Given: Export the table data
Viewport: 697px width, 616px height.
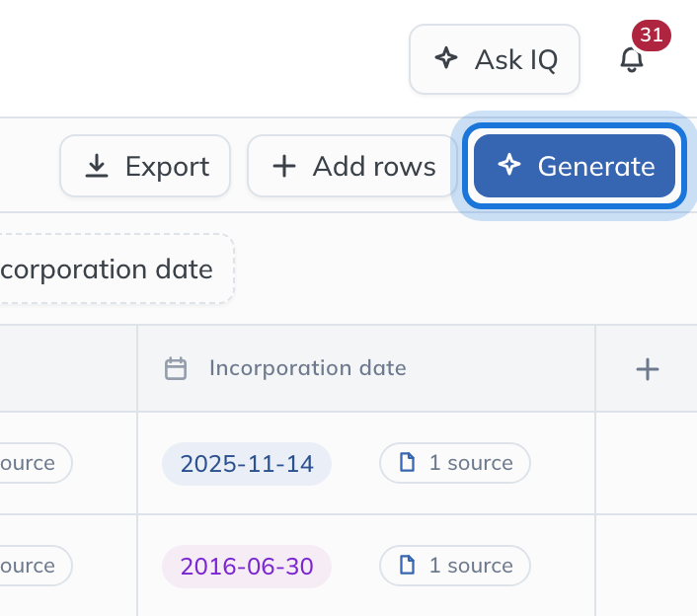Looking at the screenshot, I should click(x=145, y=166).
